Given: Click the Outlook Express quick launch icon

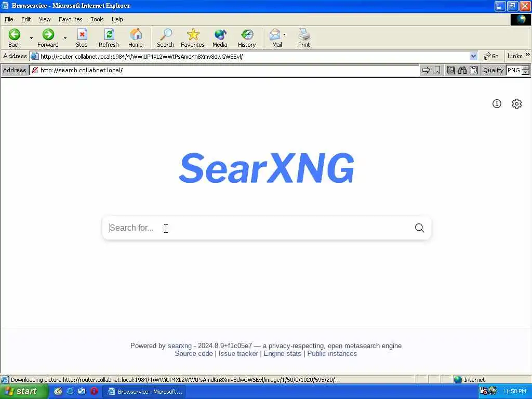Looking at the screenshot, I should tap(82, 391).
